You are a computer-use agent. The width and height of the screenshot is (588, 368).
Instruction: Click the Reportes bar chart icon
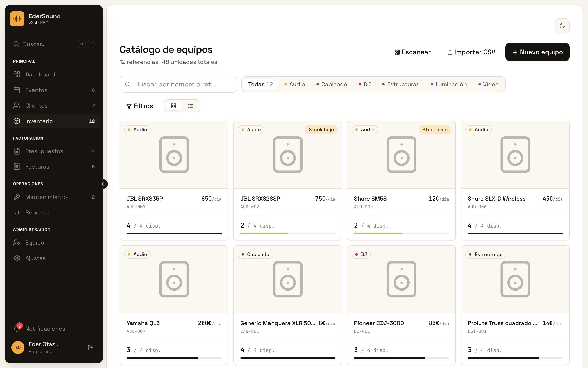point(17,212)
